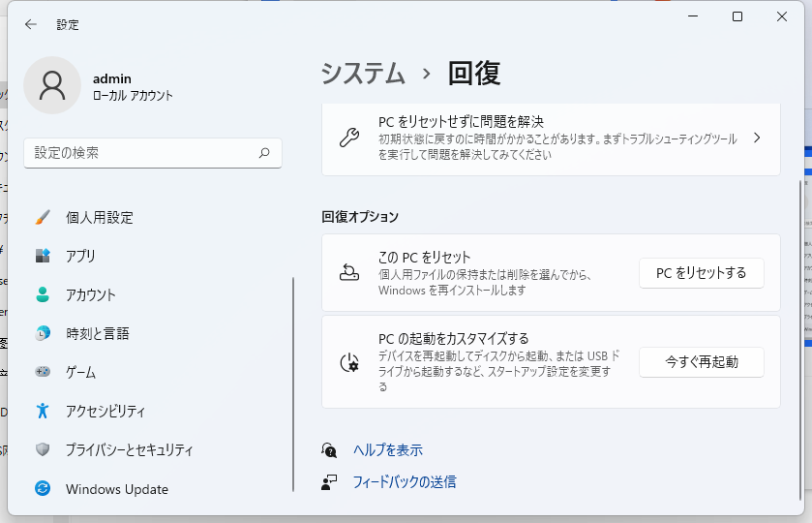Maximize the 設定 window
The width and height of the screenshot is (812, 523).
[737, 16]
